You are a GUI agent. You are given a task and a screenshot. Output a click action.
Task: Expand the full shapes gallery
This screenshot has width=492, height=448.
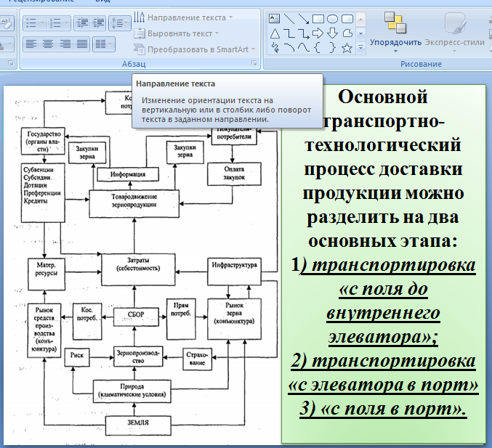tap(361, 48)
